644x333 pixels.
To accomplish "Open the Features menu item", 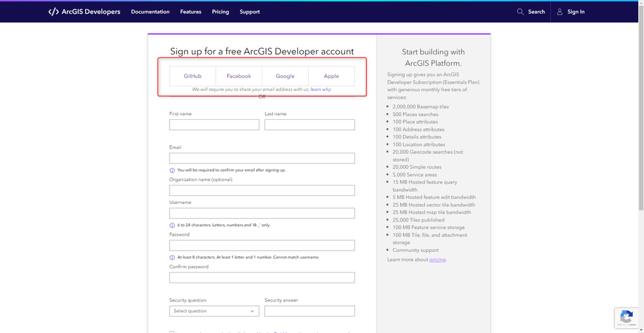I will click(191, 12).
